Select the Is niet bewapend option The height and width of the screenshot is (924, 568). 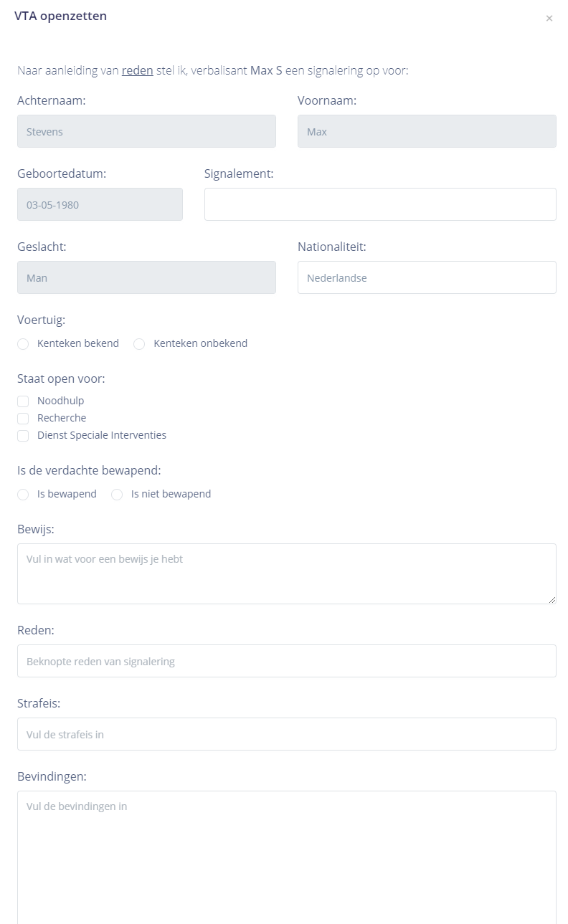click(x=117, y=495)
